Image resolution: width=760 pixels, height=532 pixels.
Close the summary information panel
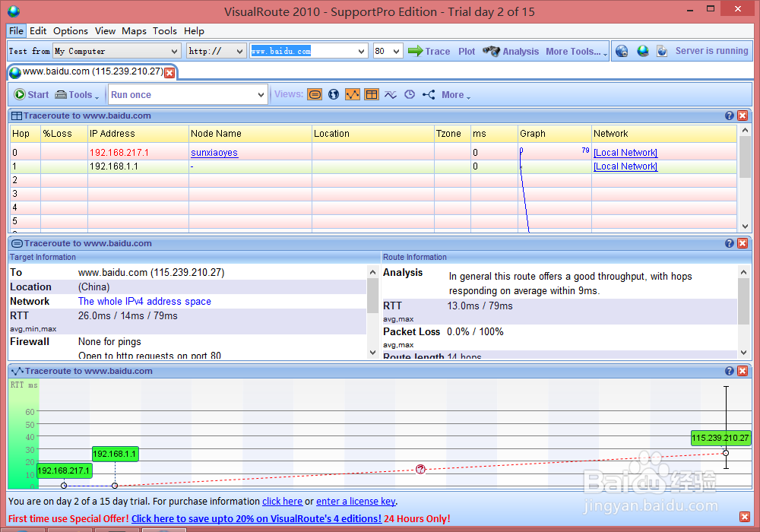(742, 243)
